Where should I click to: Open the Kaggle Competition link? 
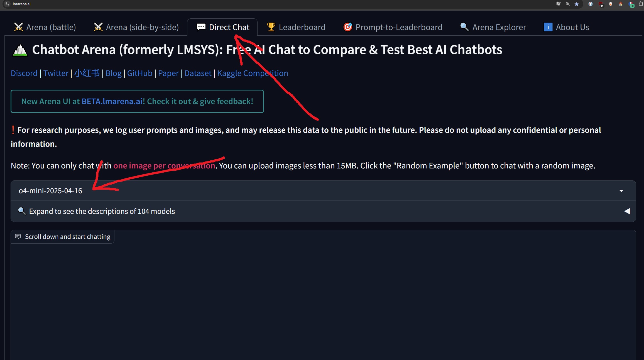[253, 73]
